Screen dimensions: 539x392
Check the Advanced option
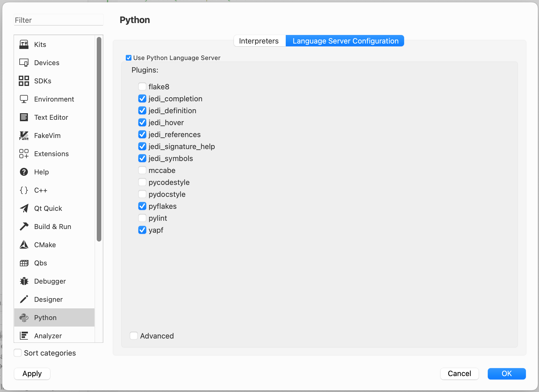click(133, 336)
